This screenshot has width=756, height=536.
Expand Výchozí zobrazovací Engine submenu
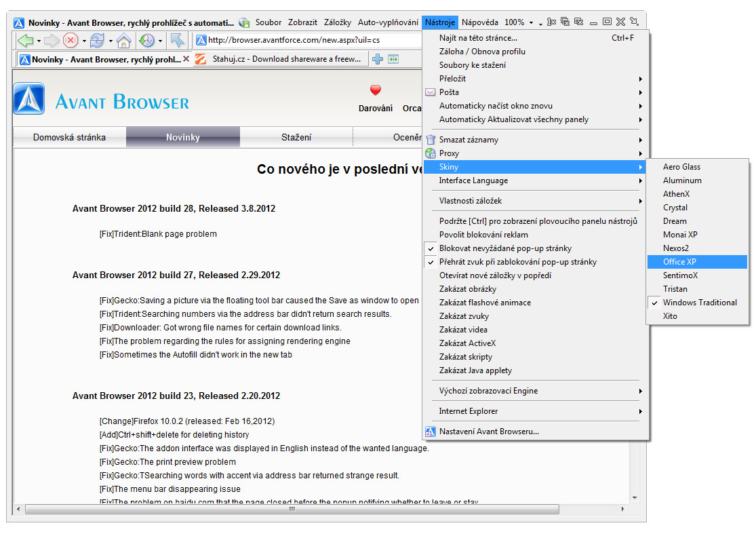pyautogui.click(x=536, y=391)
